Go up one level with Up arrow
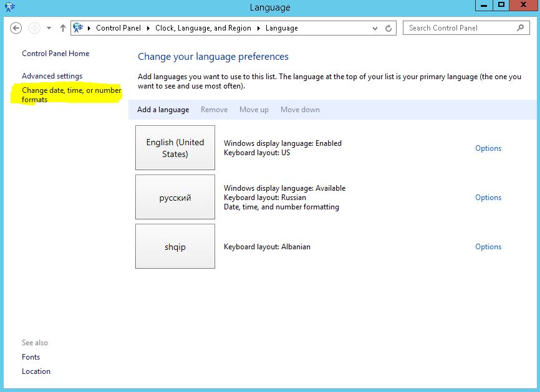 63,28
